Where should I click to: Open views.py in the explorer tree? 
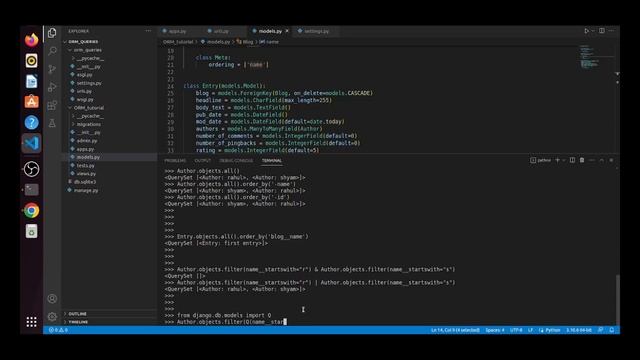pyautogui.click(x=86, y=173)
